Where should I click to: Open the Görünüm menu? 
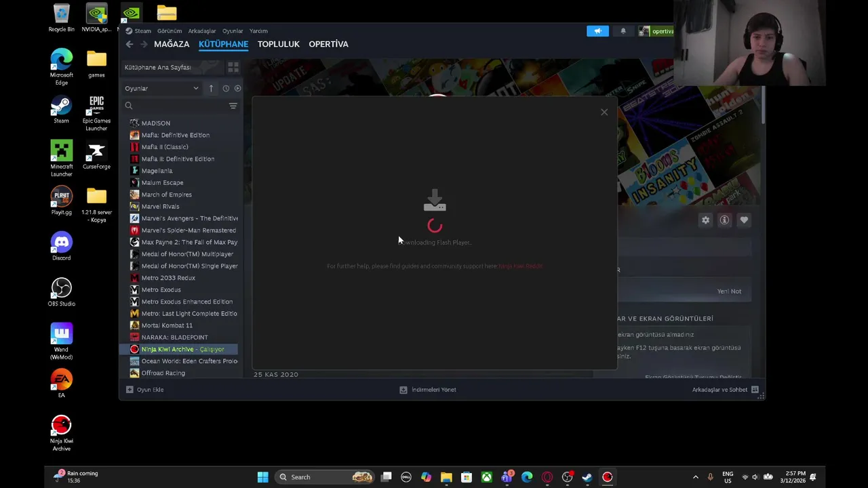(x=170, y=31)
